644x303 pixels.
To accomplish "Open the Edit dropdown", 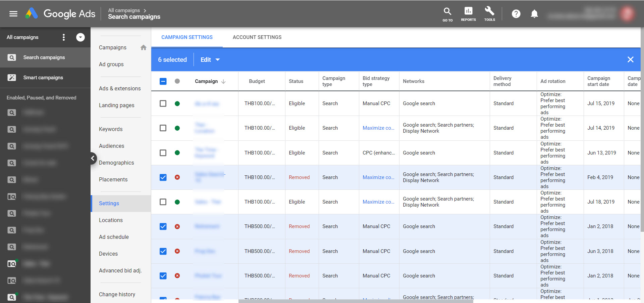I will pyautogui.click(x=210, y=59).
